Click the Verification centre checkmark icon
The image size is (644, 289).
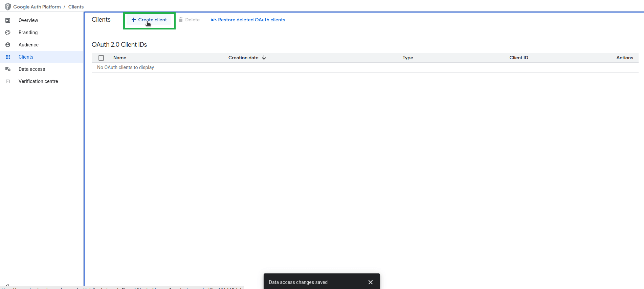pos(8,81)
